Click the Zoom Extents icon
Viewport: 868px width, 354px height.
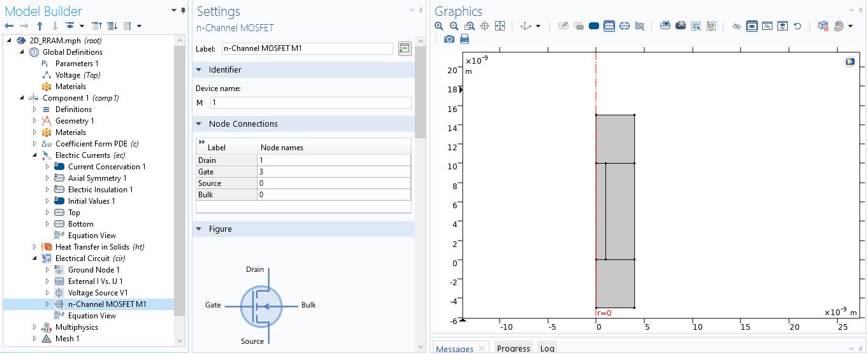(x=500, y=26)
